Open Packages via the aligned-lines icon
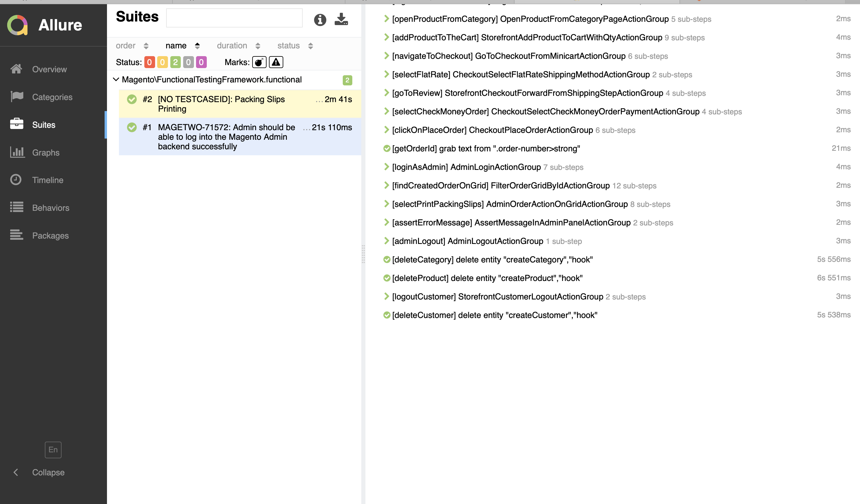Image resolution: width=860 pixels, height=504 pixels. pyautogui.click(x=17, y=235)
